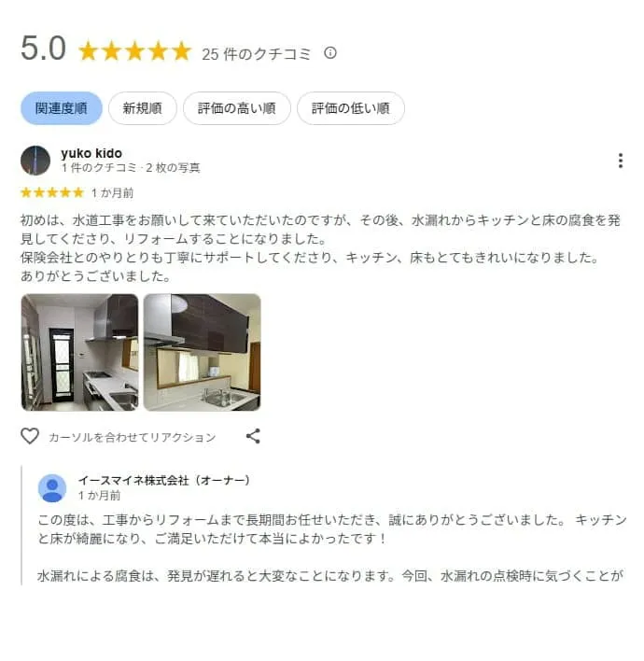Select the 評価の低い順 sort chip

coord(351,108)
